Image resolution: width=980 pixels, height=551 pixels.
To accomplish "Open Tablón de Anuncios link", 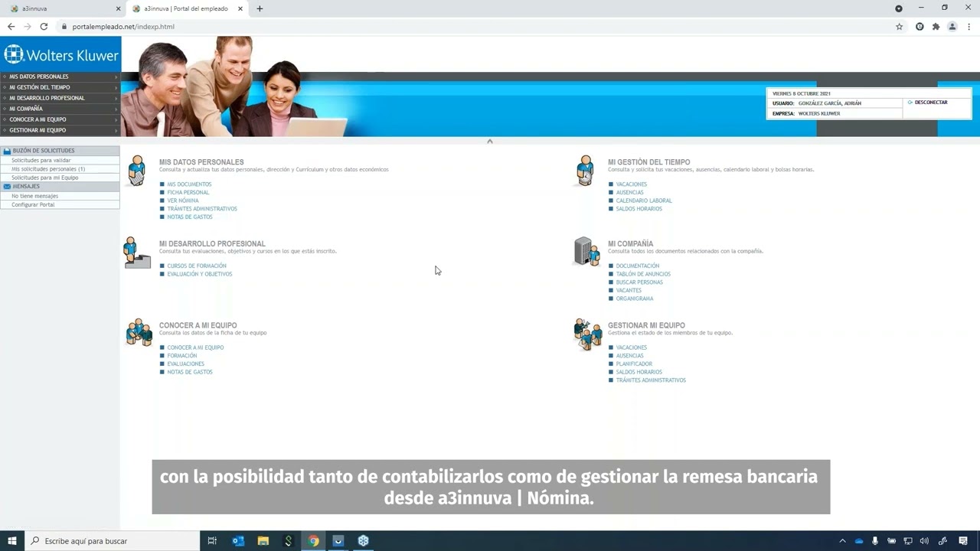I will [643, 274].
